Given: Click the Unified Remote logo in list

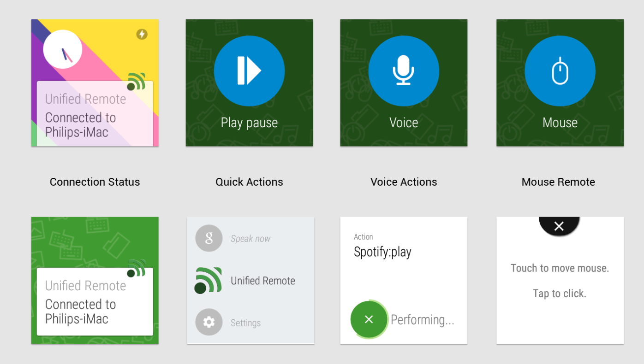Looking at the screenshot, I should click(x=208, y=280).
